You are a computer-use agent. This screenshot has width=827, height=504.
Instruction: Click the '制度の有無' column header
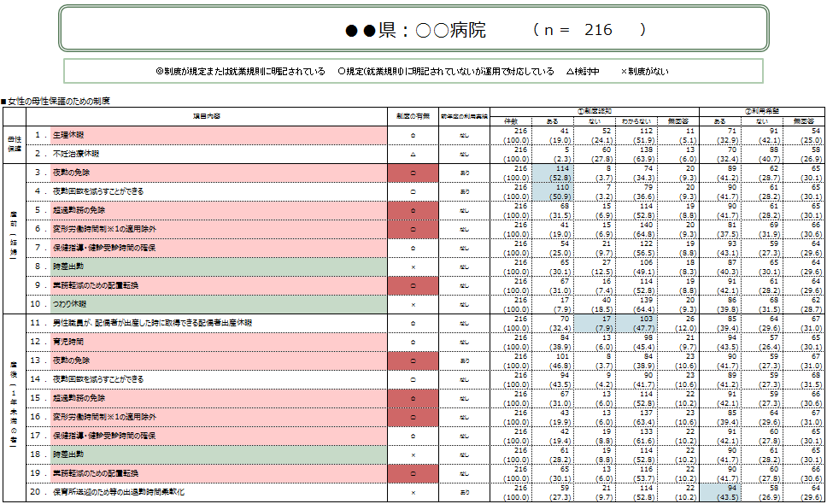[413, 116]
